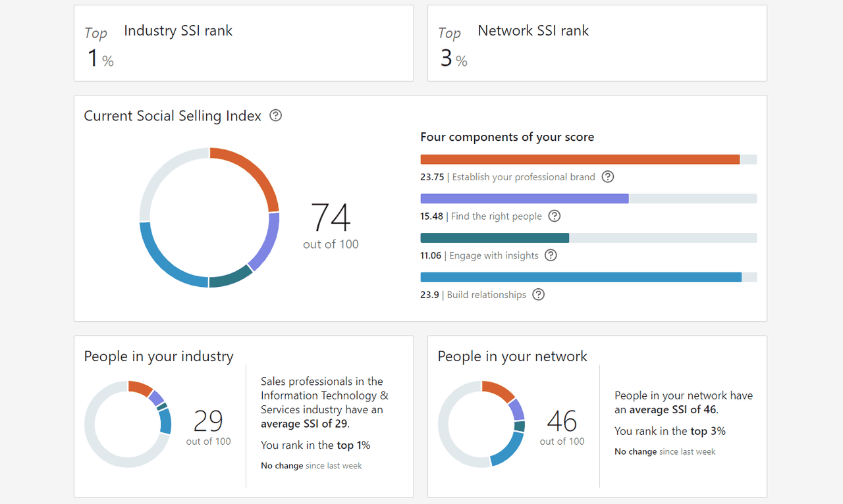Select the Network SSI rank card
Screen dimensions: 843x504
coord(597,43)
